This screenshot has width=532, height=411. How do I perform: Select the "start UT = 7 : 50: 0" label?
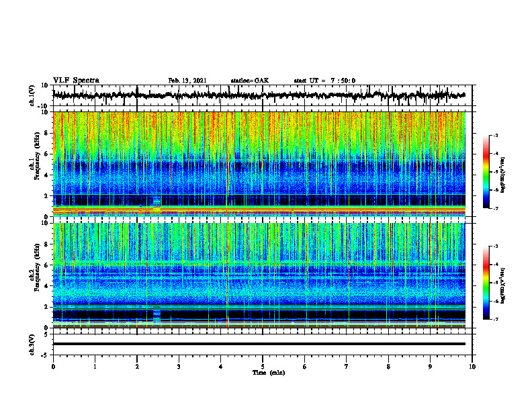point(324,81)
